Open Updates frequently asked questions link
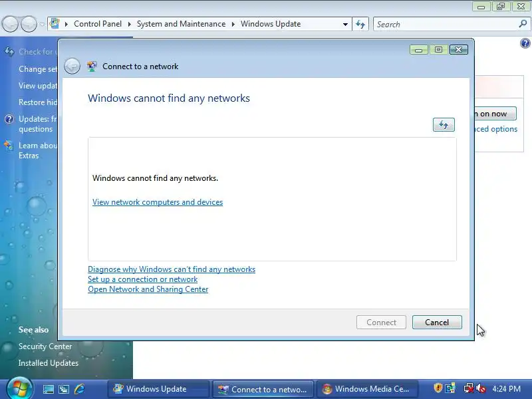 tap(38, 124)
